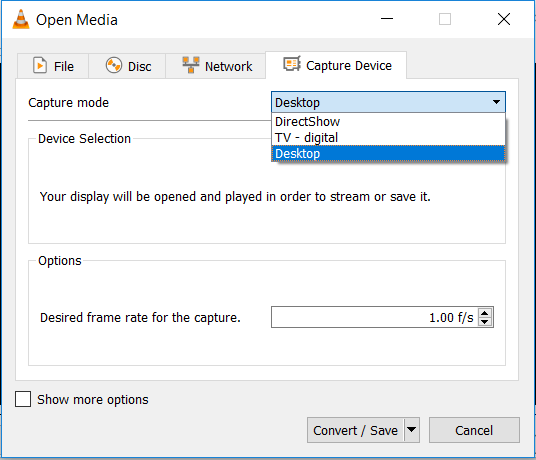This screenshot has width=536, height=460.
Task: Click the Convert / Save button
Action: point(356,430)
